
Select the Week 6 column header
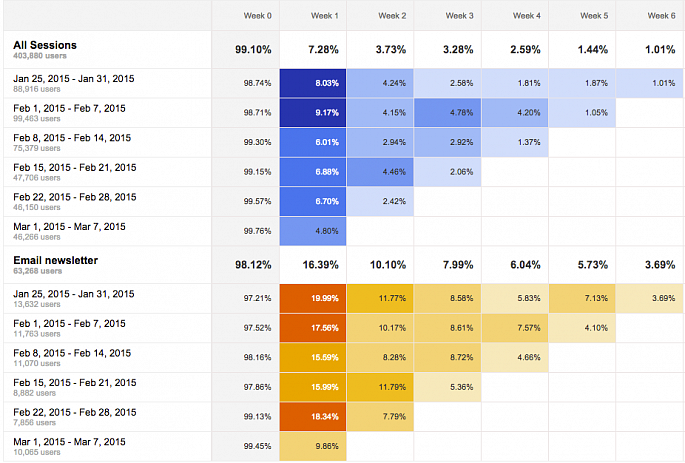(661, 16)
